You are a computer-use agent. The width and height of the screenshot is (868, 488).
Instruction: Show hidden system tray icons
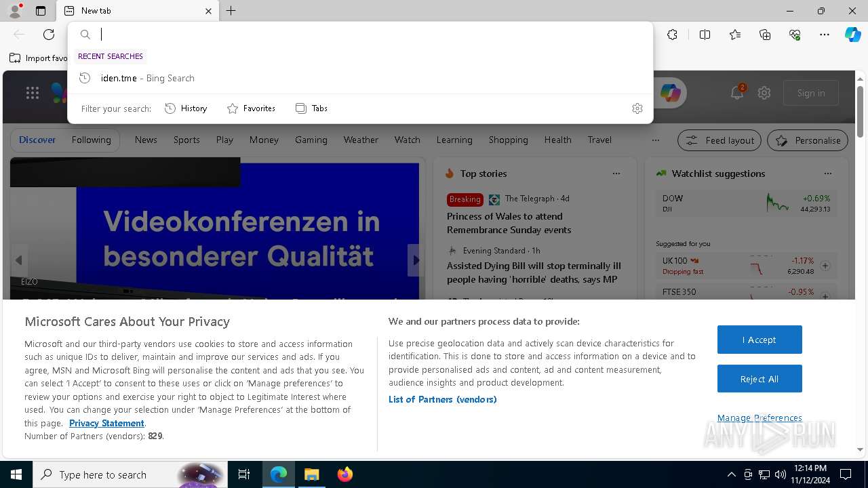tap(732, 474)
